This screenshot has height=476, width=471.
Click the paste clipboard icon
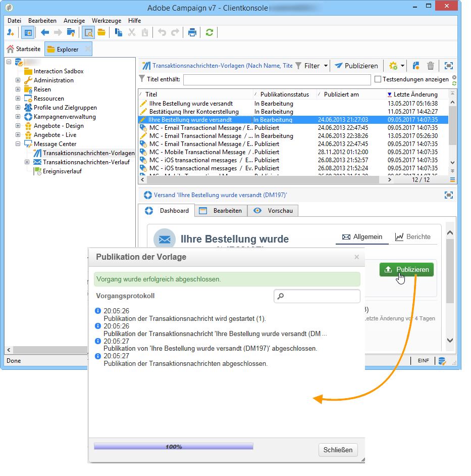145,32
